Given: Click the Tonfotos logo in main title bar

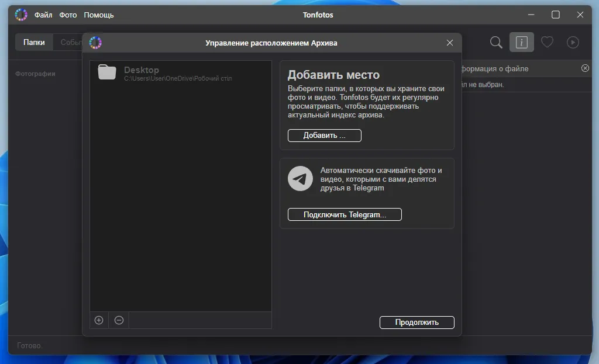Looking at the screenshot, I should pyautogui.click(x=21, y=15).
